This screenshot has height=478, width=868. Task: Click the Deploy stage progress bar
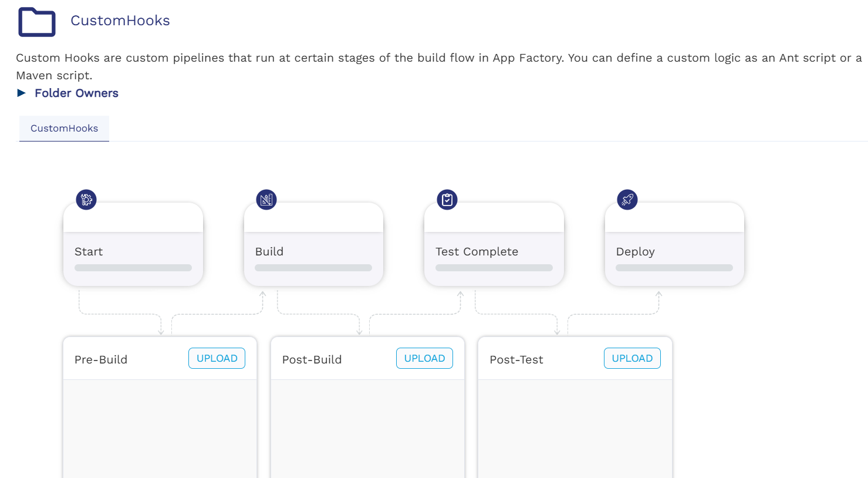[x=674, y=268]
